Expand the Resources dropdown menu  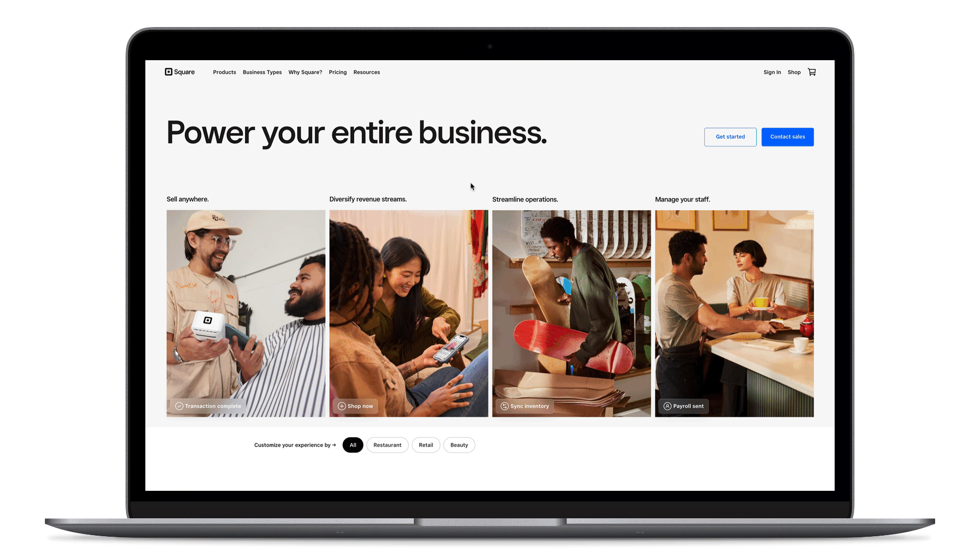[367, 72]
